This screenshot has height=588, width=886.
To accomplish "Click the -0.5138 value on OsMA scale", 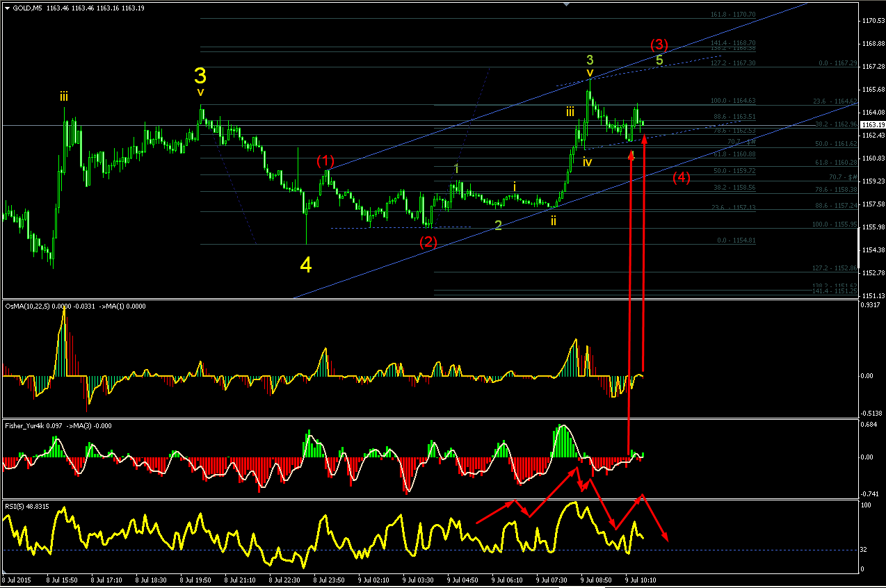I will click(872, 412).
